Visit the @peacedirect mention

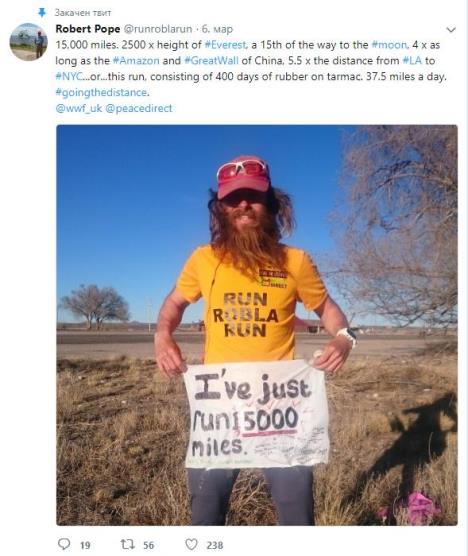[x=139, y=109]
